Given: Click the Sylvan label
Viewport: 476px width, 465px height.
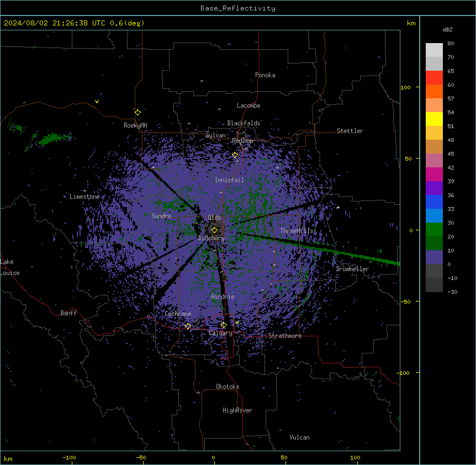Looking at the screenshot, I should (215, 135).
